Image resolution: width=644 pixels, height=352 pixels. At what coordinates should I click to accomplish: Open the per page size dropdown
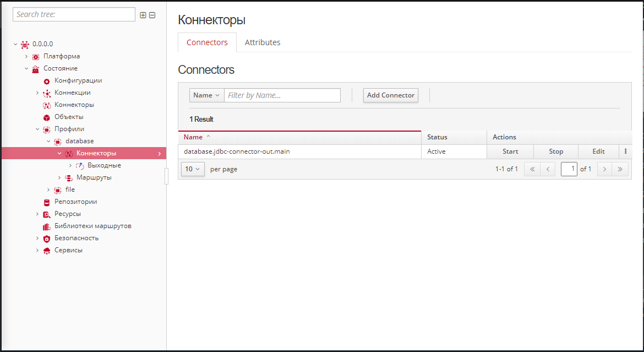tap(193, 169)
